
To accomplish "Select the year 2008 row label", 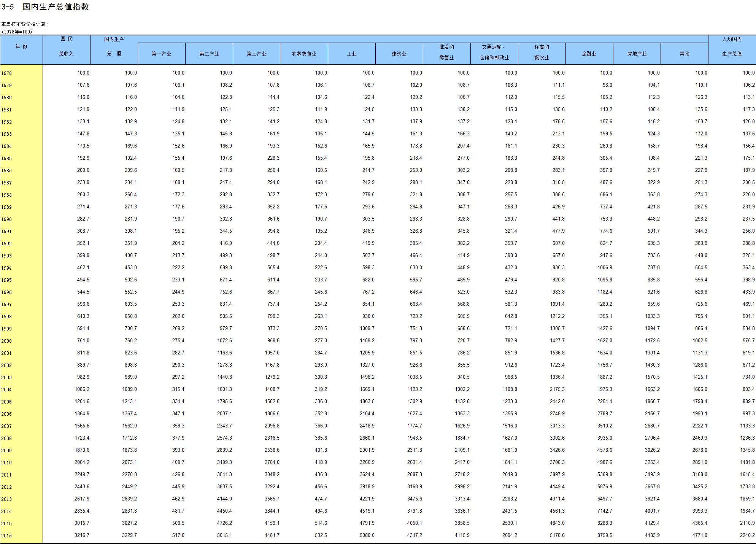I will pos(6,438).
